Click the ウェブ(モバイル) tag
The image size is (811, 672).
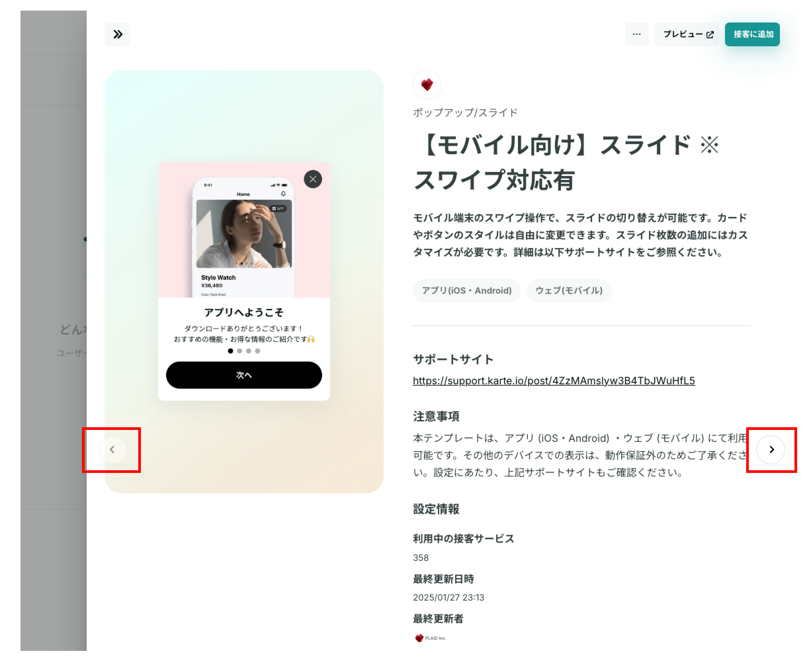click(569, 290)
